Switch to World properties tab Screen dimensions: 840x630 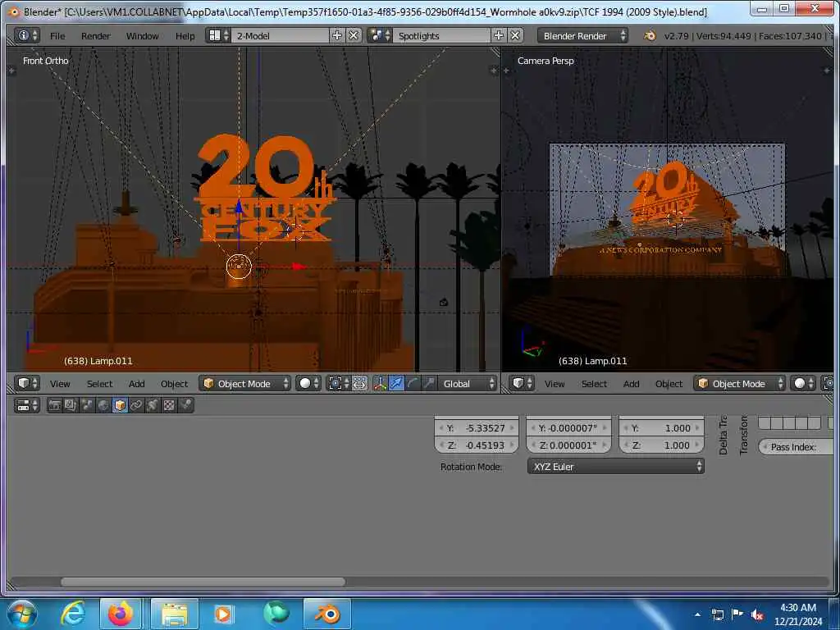[x=103, y=405]
